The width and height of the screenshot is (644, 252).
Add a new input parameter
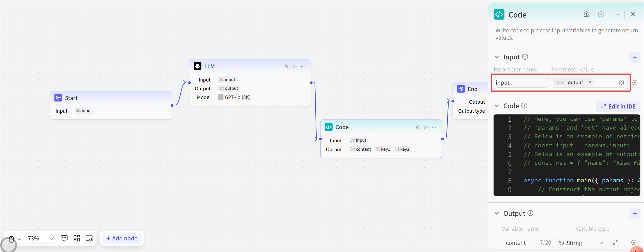(x=635, y=57)
